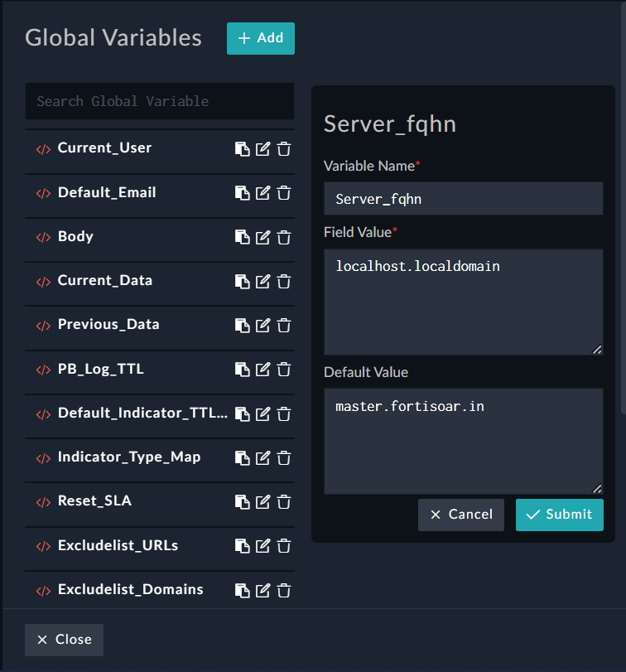Edit the Reset_SLA variable
The height and width of the screenshot is (672, 626).
[x=263, y=501]
